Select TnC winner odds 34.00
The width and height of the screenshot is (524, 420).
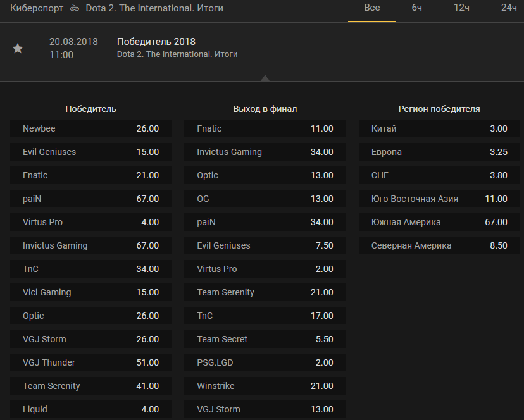pos(91,269)
